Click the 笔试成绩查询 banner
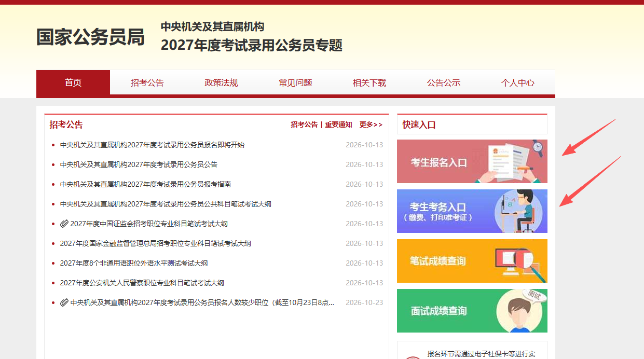 (472, 261)
